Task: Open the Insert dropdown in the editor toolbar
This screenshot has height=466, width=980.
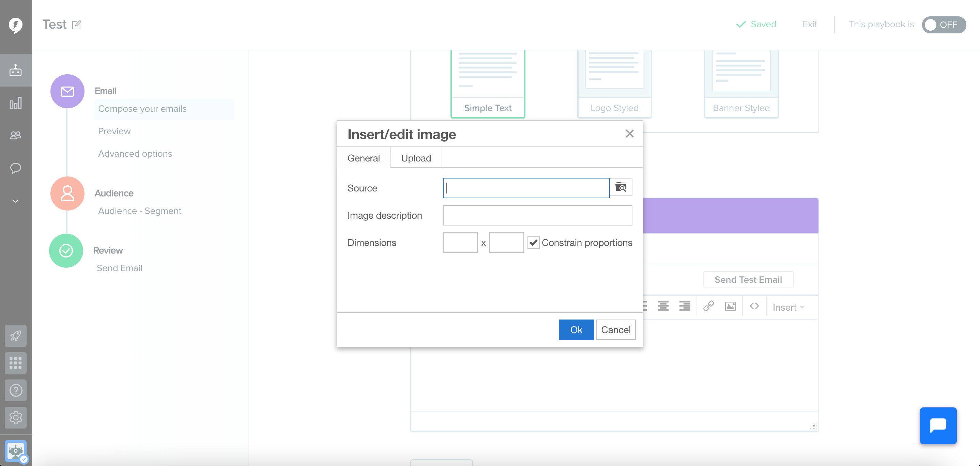Action: pos(788,307)
